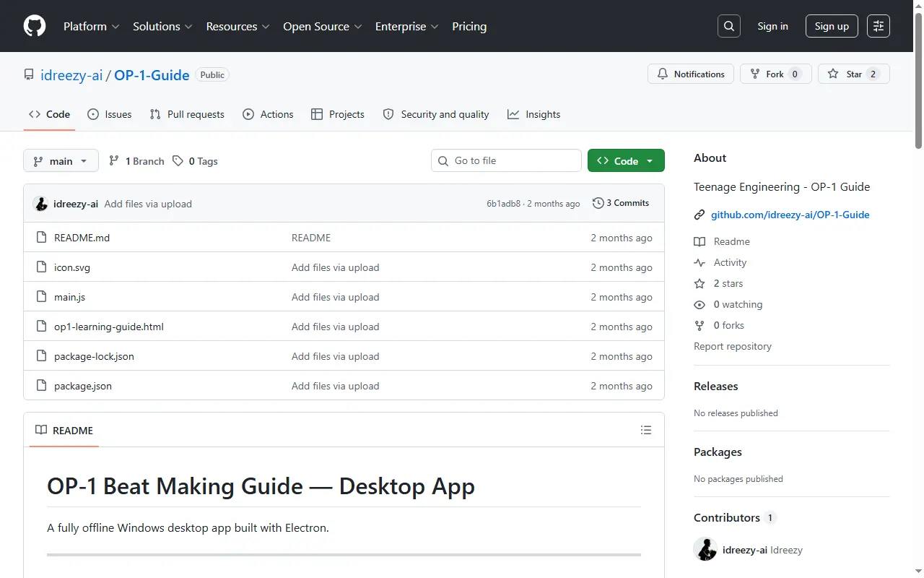Viewport: 924px width, 578px height.
Task: Click the file icon next to main.js
Action: coord(41,297)
